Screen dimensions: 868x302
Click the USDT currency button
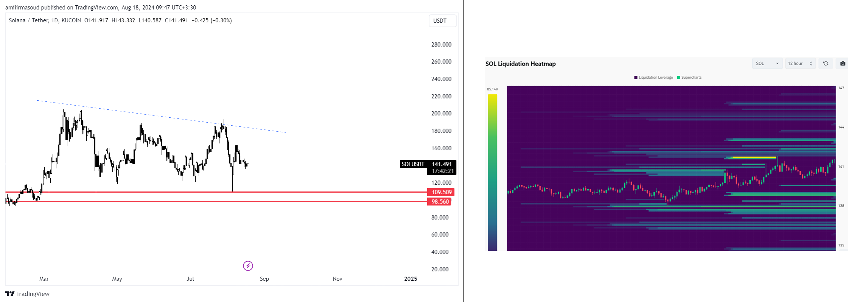pos(442,21)
